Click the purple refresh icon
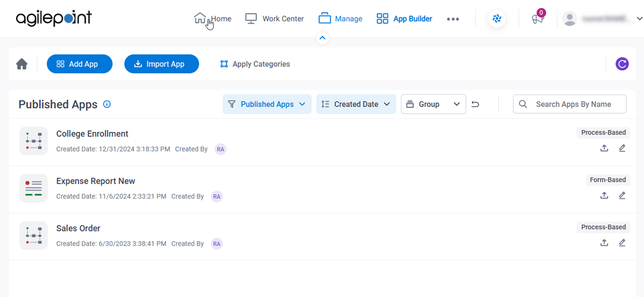This screenshot has height=297, width=644. (x=622, y=64)
